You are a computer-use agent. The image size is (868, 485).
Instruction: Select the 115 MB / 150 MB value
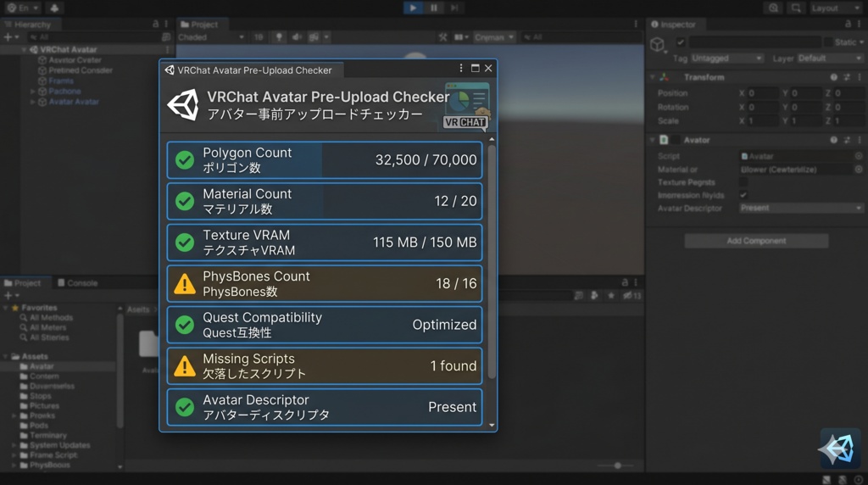pyautogui.click(x=425, y=242)
